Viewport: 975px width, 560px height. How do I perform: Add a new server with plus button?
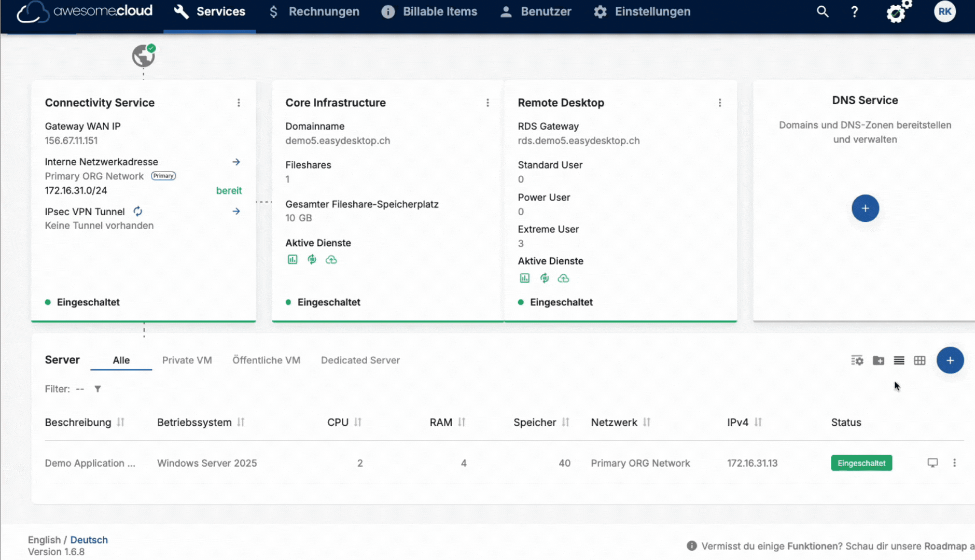click(x=950, y=360)
